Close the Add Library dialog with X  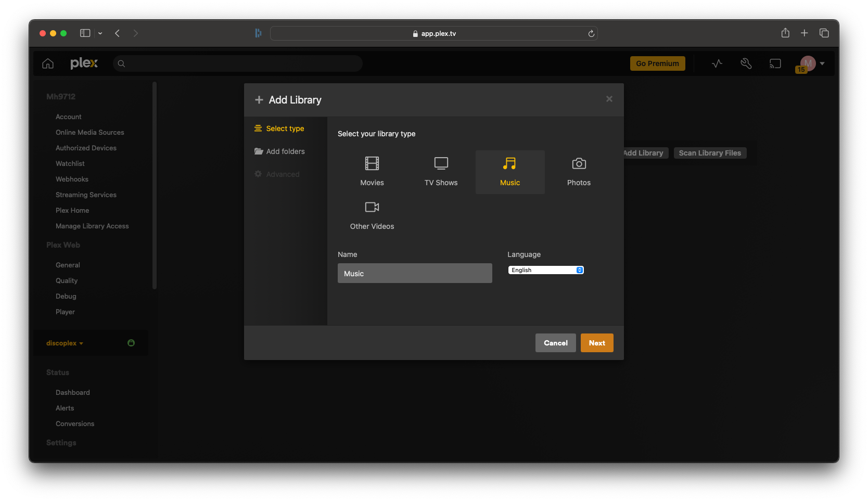[x=609, y=99]
